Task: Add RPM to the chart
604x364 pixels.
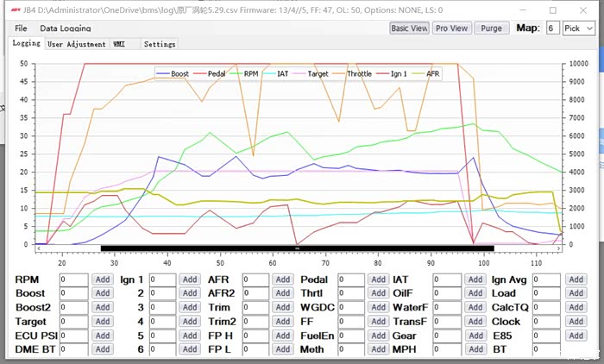Action: click(x=103, y=279)
